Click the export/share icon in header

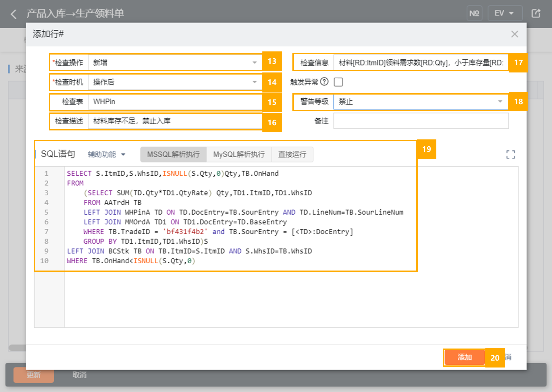[x=536, y=13]
